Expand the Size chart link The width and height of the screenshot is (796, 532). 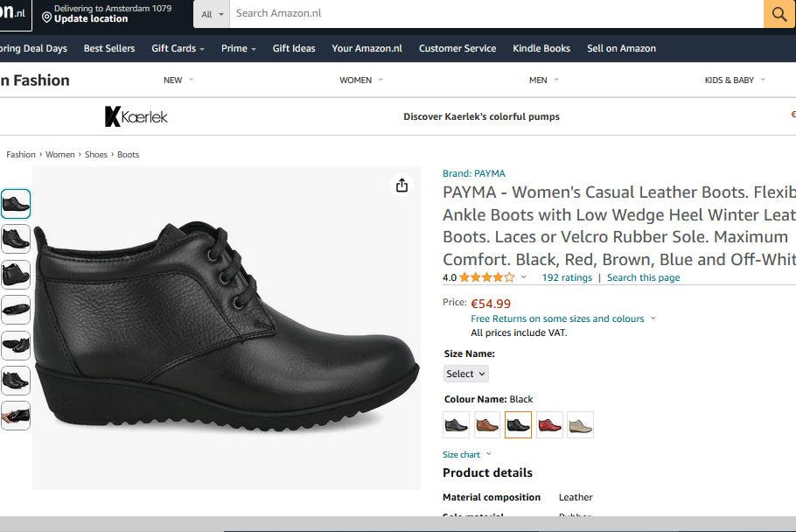(466, 455)
